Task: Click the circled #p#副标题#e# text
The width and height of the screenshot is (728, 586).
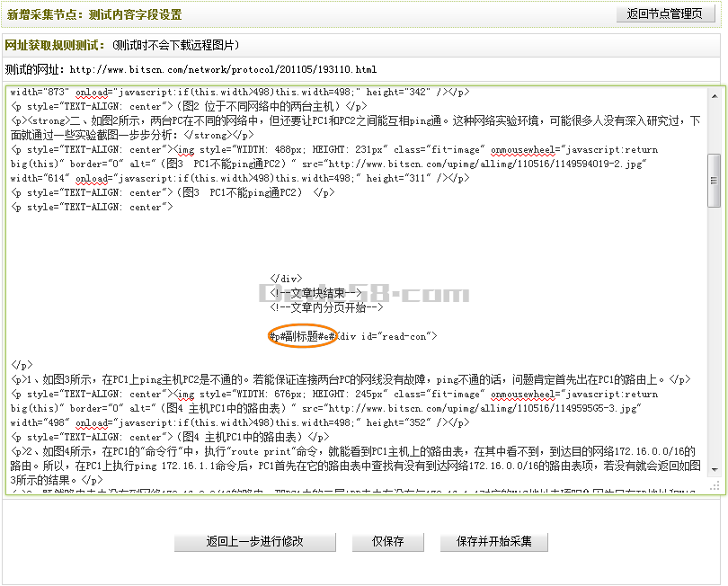Action: click(302, 336)
